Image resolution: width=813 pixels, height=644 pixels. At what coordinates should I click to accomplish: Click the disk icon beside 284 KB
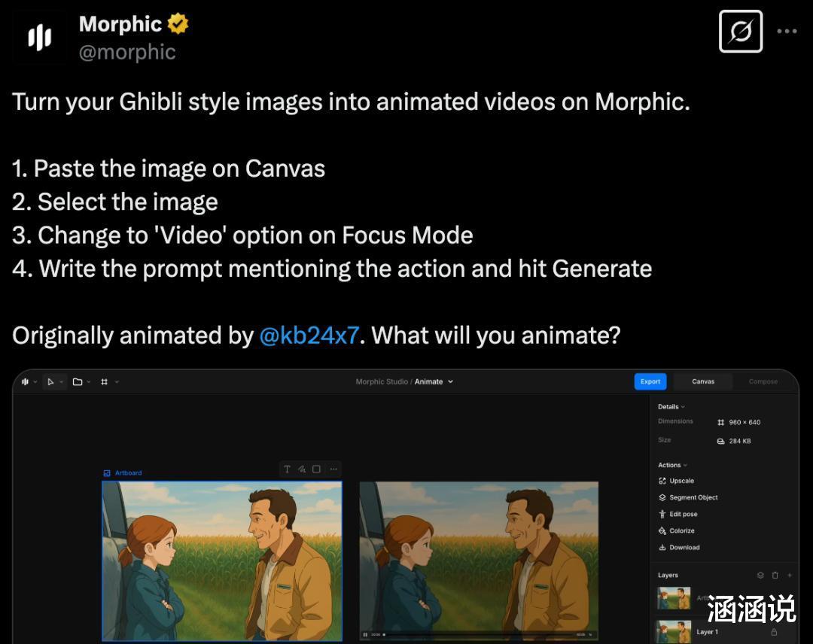click(720, 441)
